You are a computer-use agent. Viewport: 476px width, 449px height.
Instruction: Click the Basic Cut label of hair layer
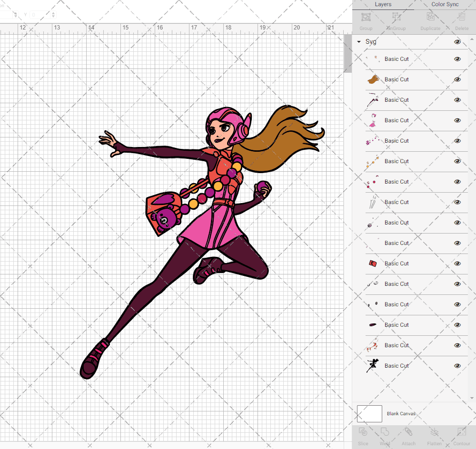point(397,79)
